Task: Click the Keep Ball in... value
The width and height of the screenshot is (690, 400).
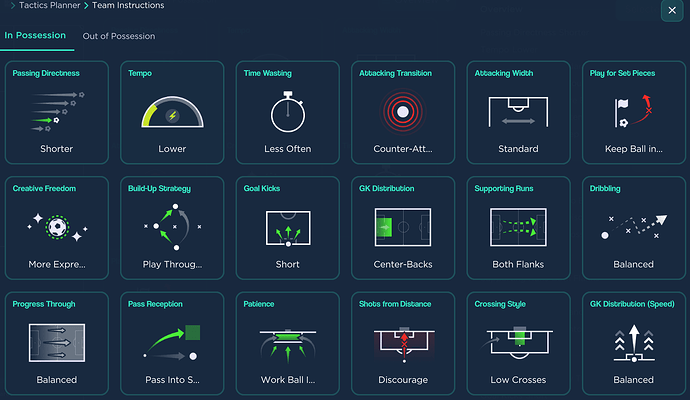Action: click(x=634, y=149)
